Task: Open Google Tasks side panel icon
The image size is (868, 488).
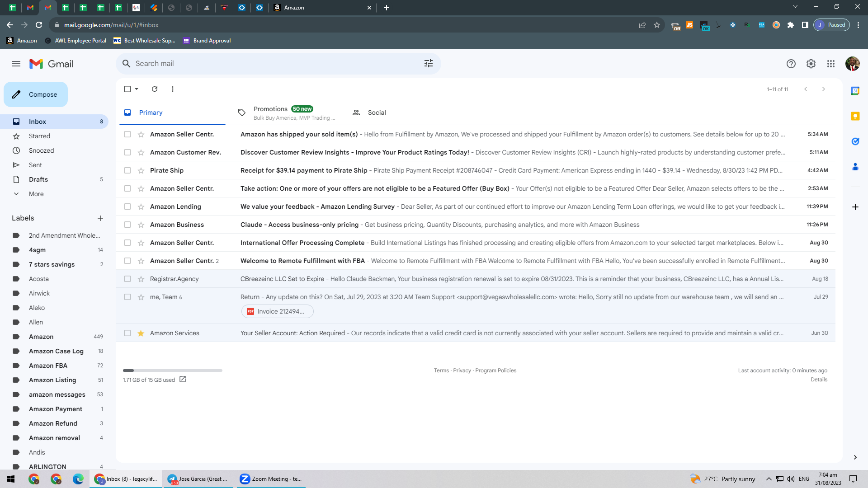Action: coord(855,141)
